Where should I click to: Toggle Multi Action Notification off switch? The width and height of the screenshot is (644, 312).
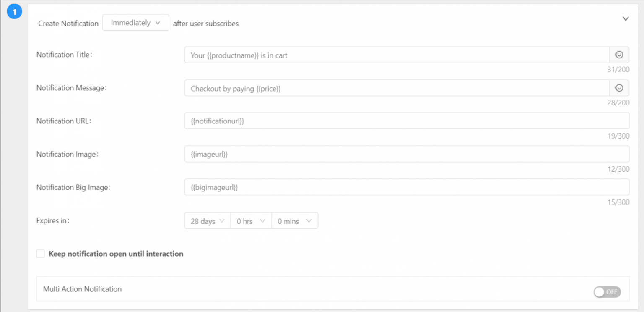coord(607,292)
